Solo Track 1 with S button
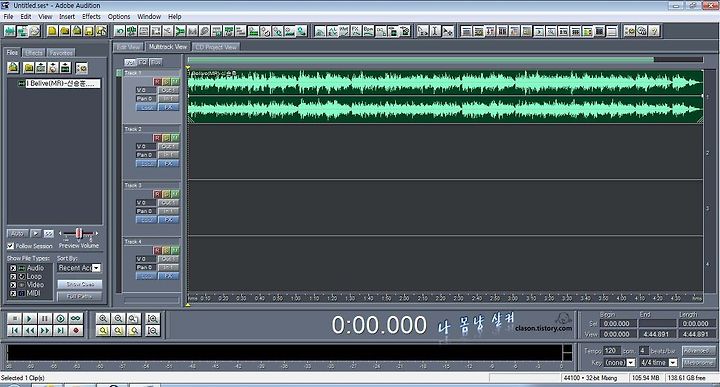Image resolution: width=720 pixels, height=387 pixels. point(166,82)
